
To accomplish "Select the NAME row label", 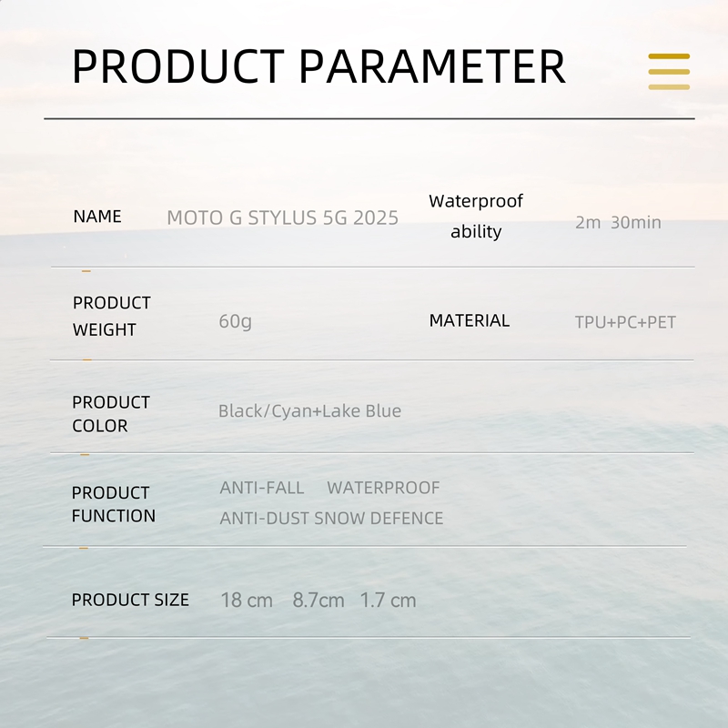I will [97, 217].
